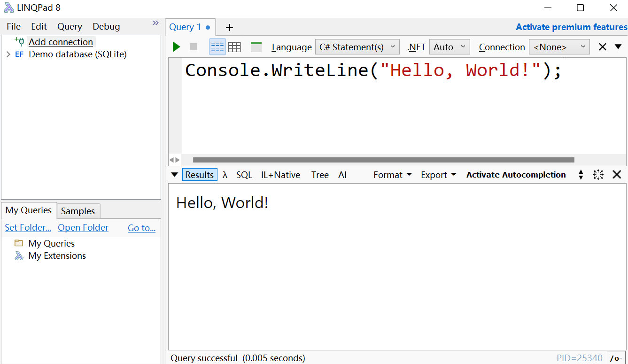Click the LINQPad 8 app icon in title bar
The width and height of the screenshot is (628, 364).
pyautogui.click(x=9, y=8)
